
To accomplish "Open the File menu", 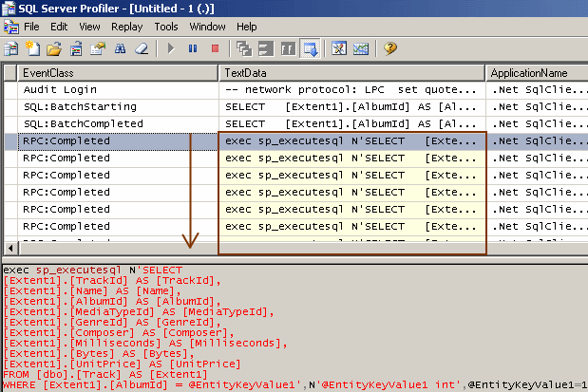I will click(x=31, y=27).
